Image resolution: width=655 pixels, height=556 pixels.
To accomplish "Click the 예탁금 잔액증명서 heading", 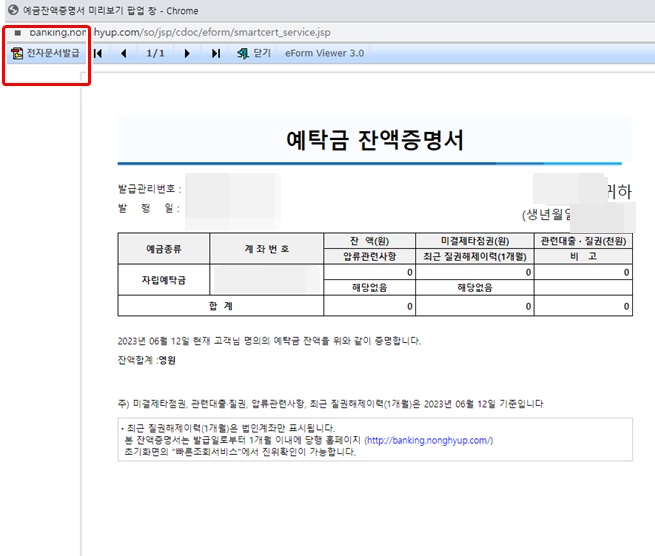I will point(375,140).
